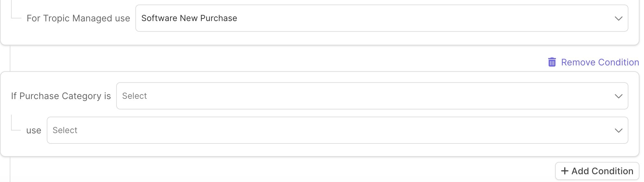
Task: Click the 'If Purchase Category is' label
Action: 61,96
